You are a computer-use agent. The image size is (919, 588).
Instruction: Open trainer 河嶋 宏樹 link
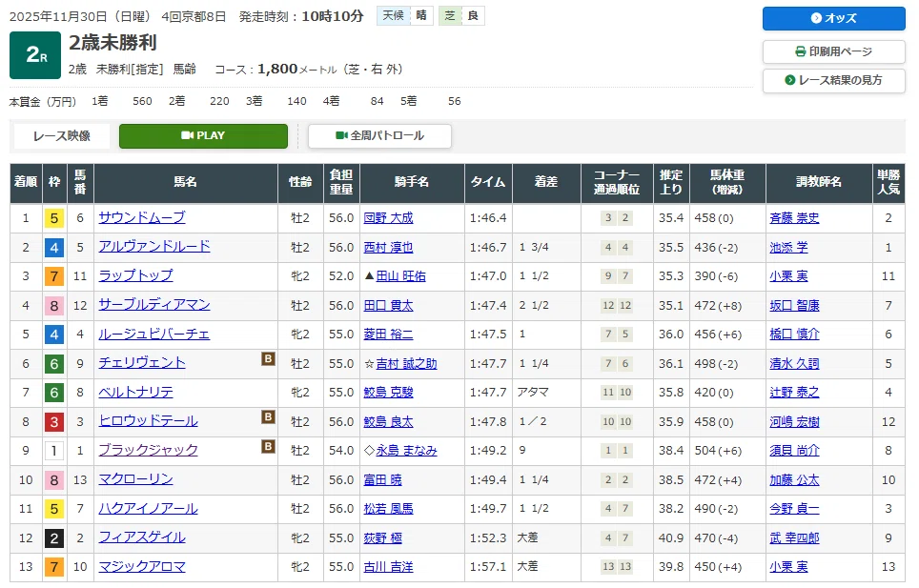tap(794, 421)
